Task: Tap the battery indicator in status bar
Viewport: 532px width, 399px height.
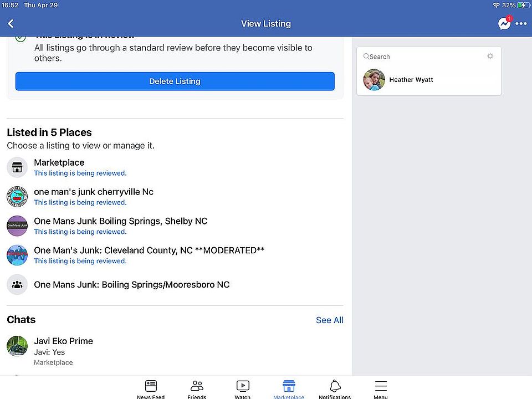Action: [524, 5]
